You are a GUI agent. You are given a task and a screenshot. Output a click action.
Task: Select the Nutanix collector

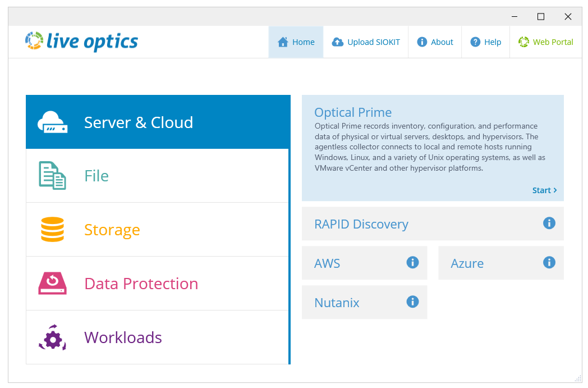coord(365,302)
